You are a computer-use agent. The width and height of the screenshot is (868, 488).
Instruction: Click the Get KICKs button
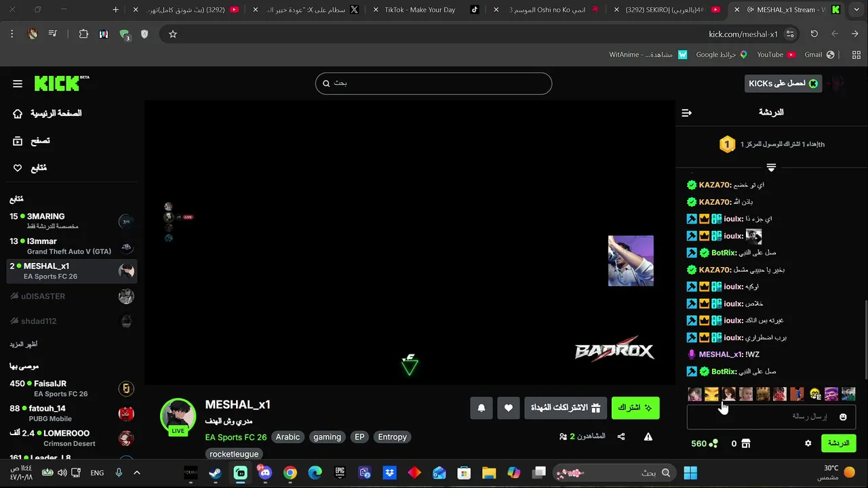tap(783, 83)
